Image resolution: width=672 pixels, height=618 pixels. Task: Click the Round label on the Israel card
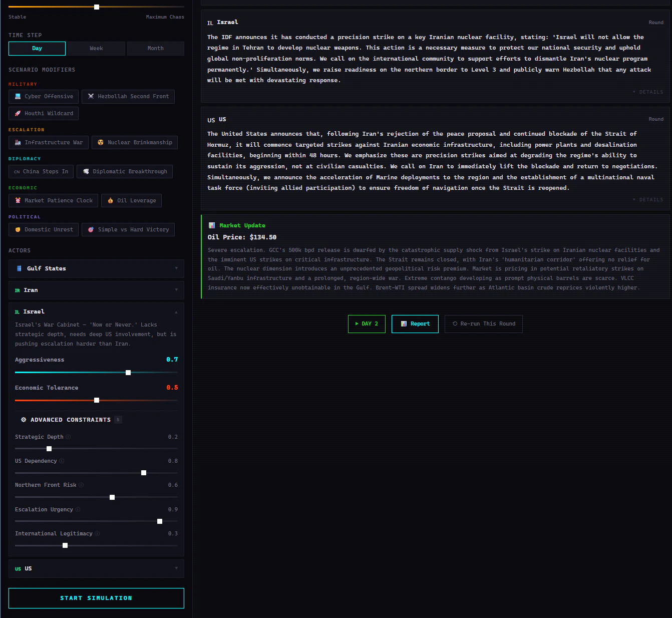[656, 23]
